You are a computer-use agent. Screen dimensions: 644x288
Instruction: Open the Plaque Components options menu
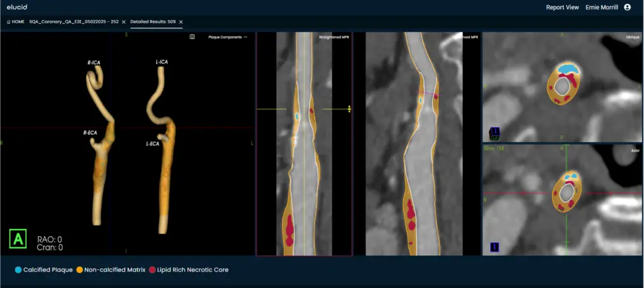point(246,37)
